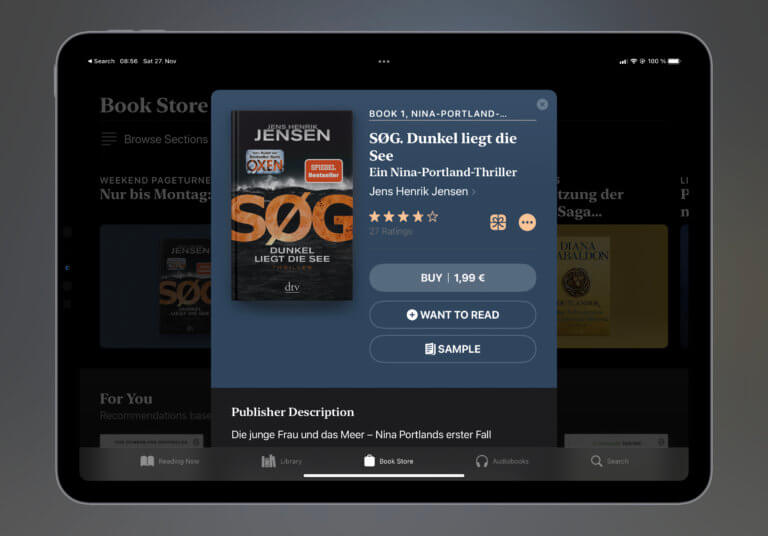The image size is (768, 536).
Task: Open author Jens Henrik Jensen page
Action: [x=422, y=192]
